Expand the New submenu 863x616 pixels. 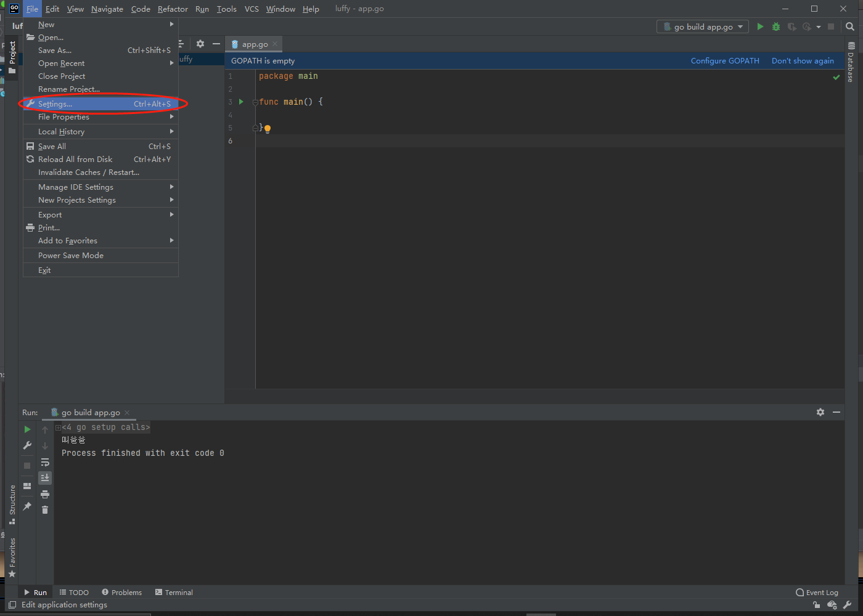coord(100,25)
